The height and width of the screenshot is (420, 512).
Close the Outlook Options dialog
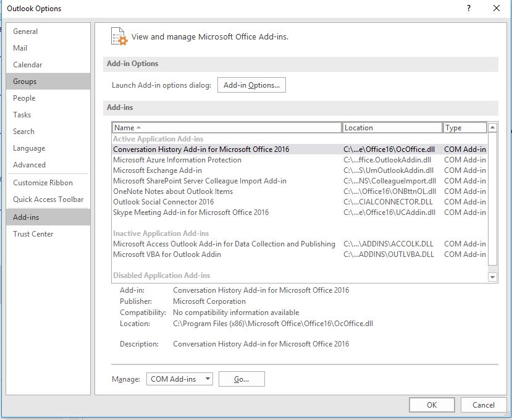point(497,8)
